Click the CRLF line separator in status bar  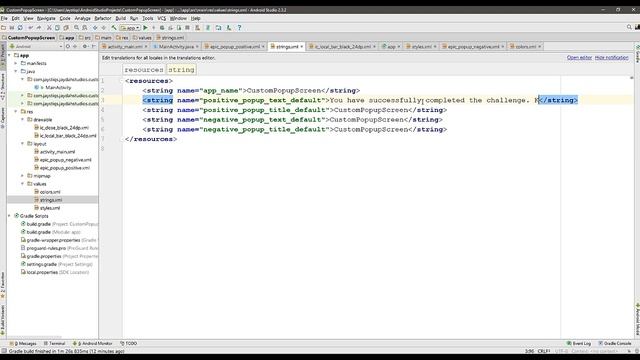click(x=544, y=351)
